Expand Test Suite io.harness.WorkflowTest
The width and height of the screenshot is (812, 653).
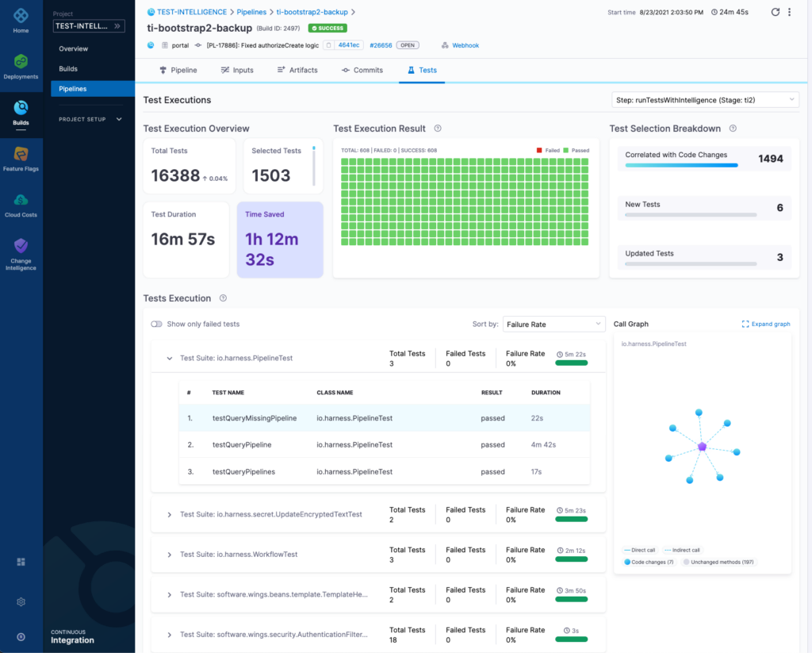coord(170,555)
